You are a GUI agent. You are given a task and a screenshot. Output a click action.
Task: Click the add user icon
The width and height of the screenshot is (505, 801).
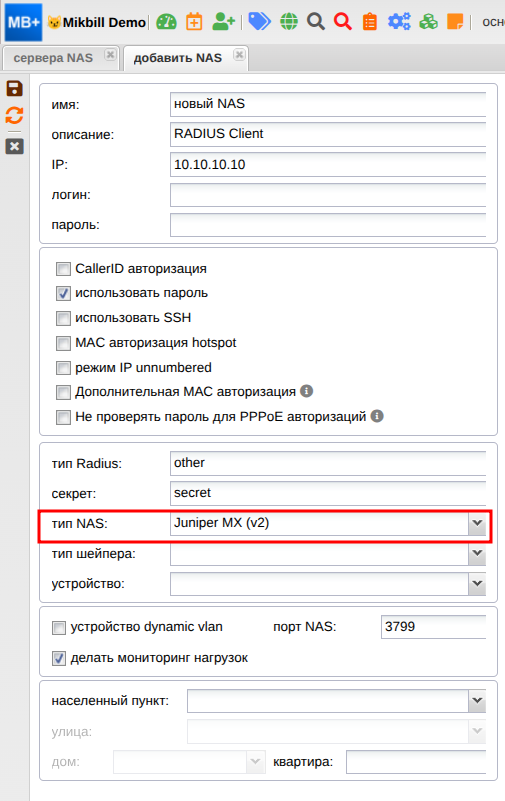pyautogui.click(x=223, y=22)
